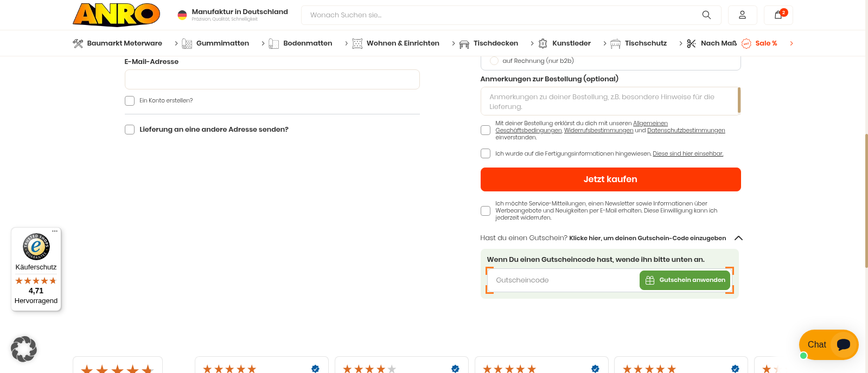Collapse the Gutschein-Code section chevron
This screenshot has height=373, width=868.
pos(738,238)
